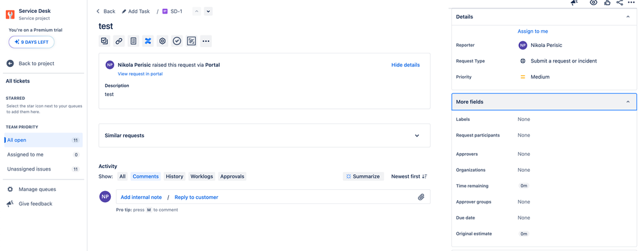The height and width of the screenshot is (251, 644).
Task: Select the Assigned to me queue
Action: point(43,154)
